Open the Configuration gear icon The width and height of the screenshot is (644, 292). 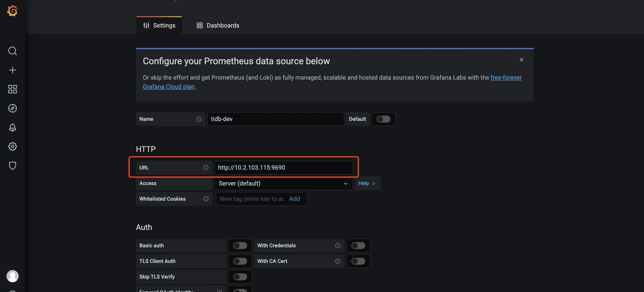click(x=13, y=146)
